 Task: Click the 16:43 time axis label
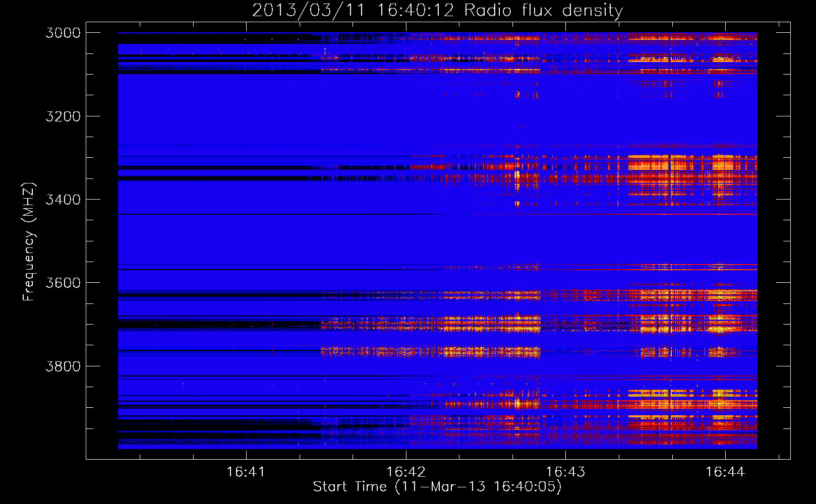coord(565,472)
